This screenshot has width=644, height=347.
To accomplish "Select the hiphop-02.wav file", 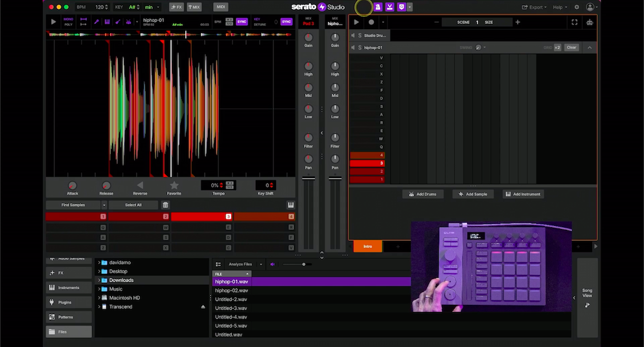I will (x=232, y=291).
